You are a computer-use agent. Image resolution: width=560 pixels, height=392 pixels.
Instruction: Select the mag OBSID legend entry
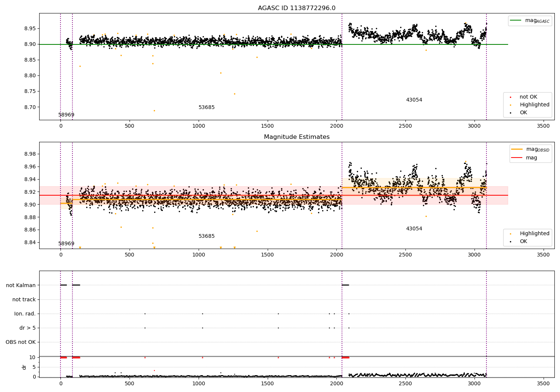(x=530, y=149)
